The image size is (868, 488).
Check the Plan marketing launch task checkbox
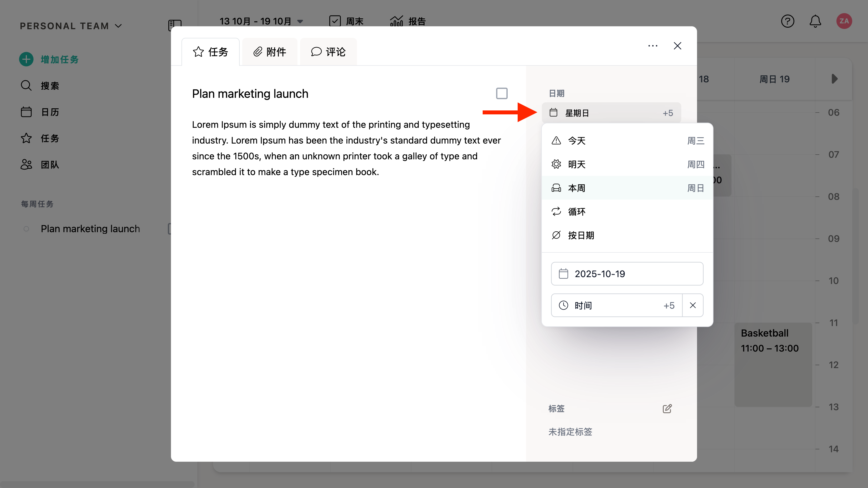[x=501, y=93]
